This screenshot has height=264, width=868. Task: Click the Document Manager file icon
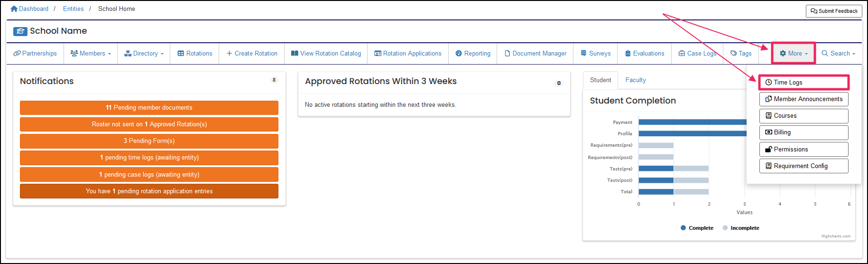[x=508, y=53]
